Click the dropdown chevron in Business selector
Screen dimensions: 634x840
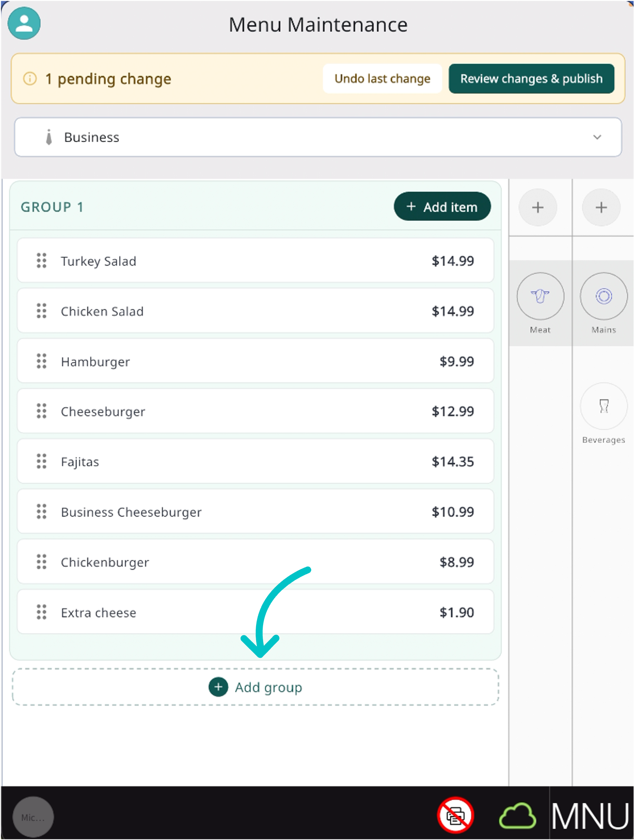[x=597, y=137]
